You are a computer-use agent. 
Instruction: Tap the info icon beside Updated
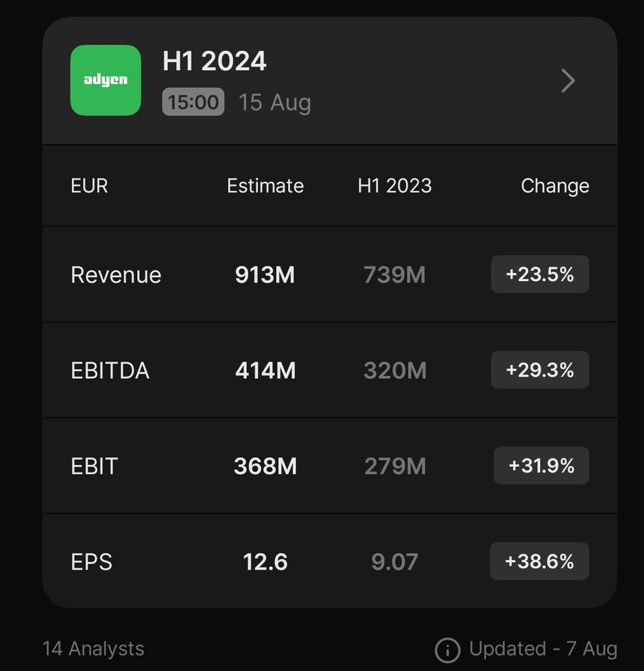tap(448, 650)
